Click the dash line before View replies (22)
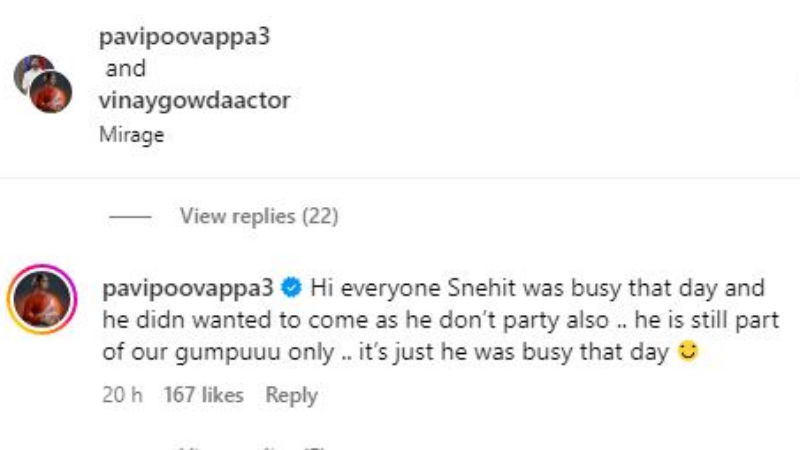Screen dimensions: 800x450 tap(128, 216)
